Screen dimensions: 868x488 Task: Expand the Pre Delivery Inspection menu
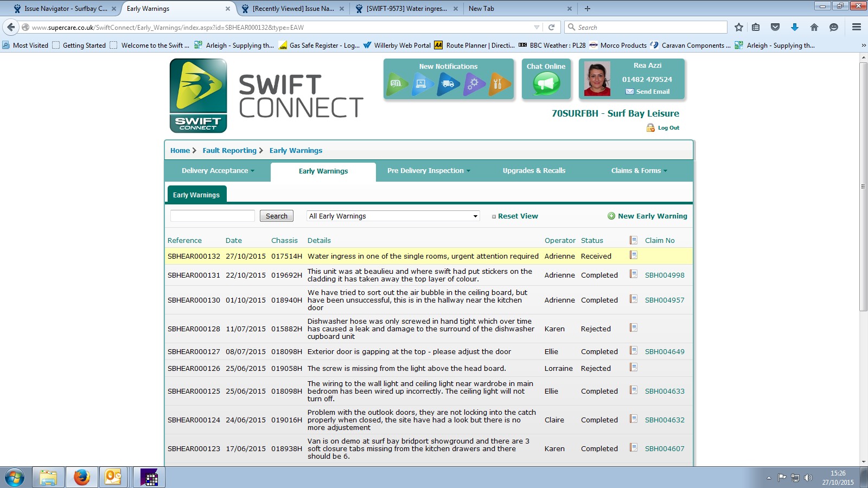(x=429, y=171)
